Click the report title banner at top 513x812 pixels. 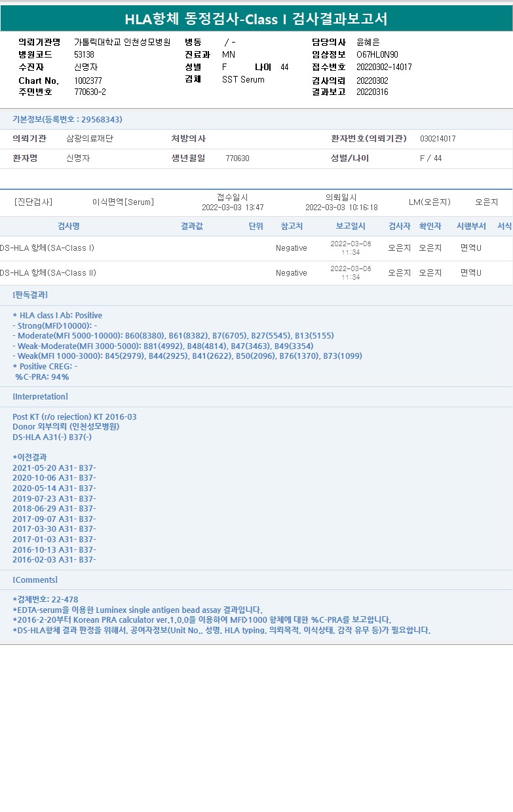[x=256, y=19]
